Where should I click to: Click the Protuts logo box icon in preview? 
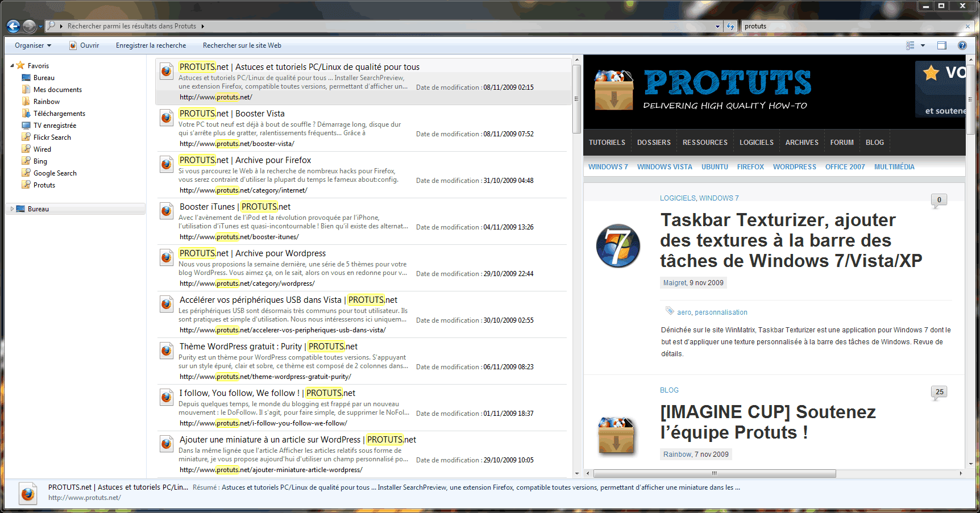point(613,90)
